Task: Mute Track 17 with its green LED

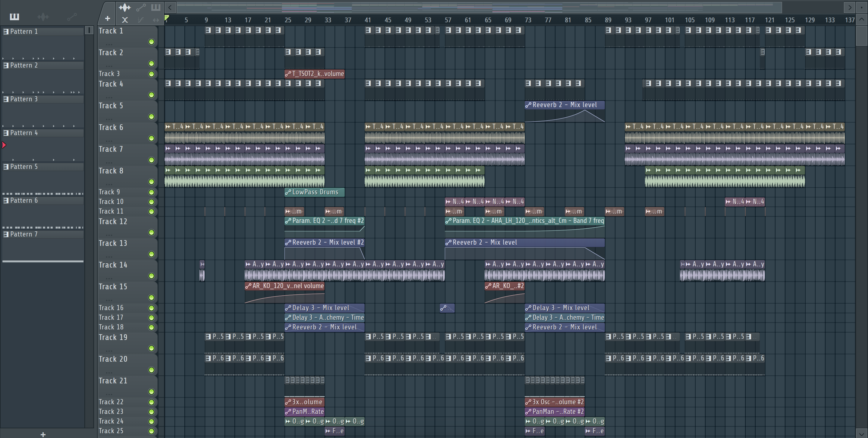Action: 151,318
